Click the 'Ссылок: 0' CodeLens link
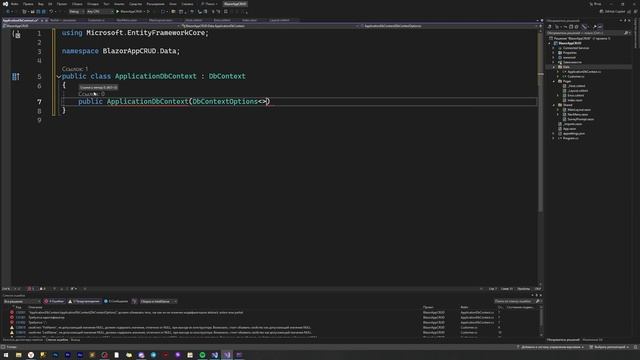The image size is (640, 360). 91,94
